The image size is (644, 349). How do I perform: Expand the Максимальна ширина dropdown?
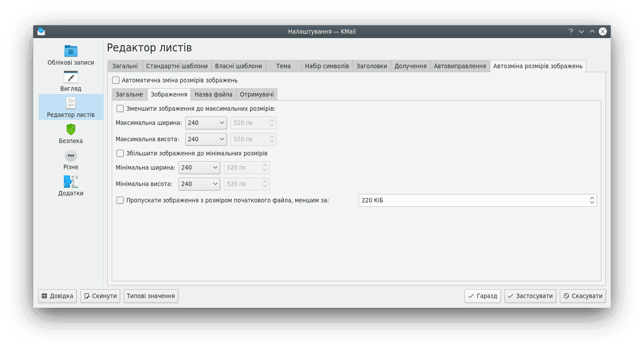click(x=206, y=123)
